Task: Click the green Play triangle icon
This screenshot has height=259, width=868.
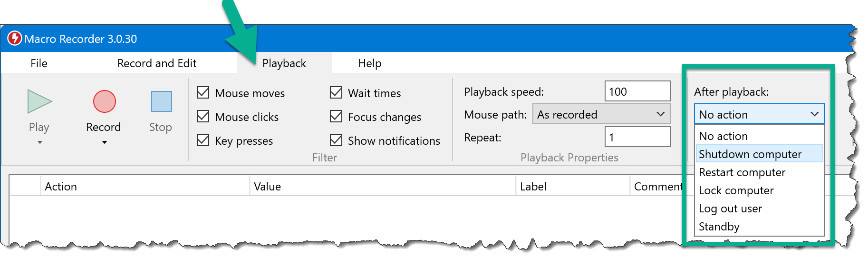Action: click(x=39, y=101)
